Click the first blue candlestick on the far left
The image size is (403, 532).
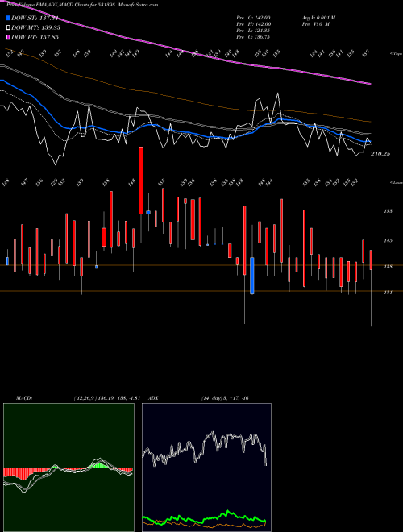(7, 261)
